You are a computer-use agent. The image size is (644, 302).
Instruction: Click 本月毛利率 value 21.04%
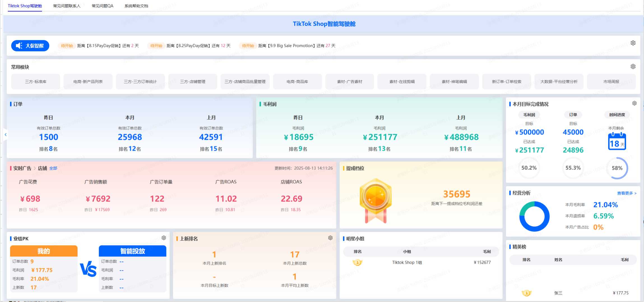pos(605,205)
